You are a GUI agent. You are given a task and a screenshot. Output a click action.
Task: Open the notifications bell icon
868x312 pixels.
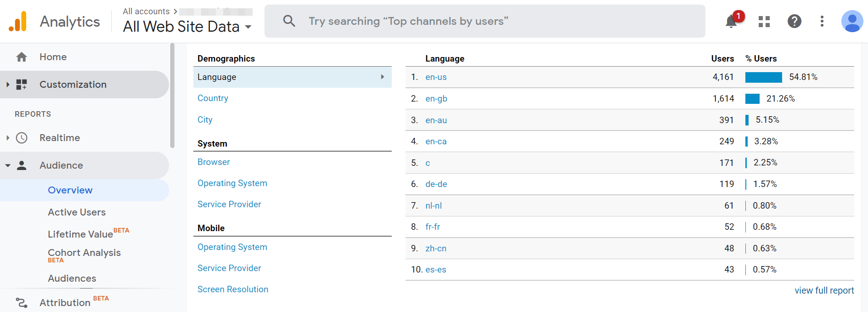[731, 21]
